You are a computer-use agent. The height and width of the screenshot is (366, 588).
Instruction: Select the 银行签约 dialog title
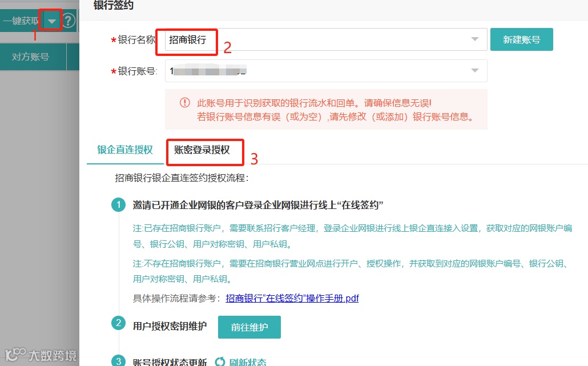pos(113,5)
